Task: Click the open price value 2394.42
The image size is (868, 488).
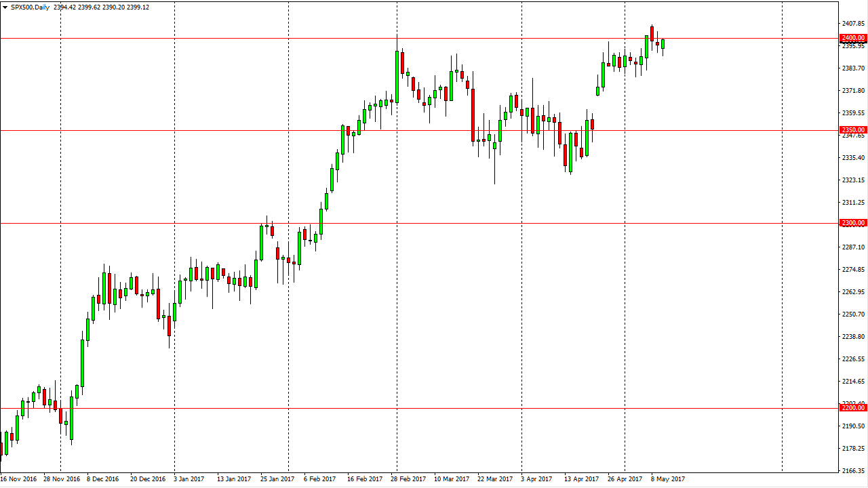Action: point(66,8)
